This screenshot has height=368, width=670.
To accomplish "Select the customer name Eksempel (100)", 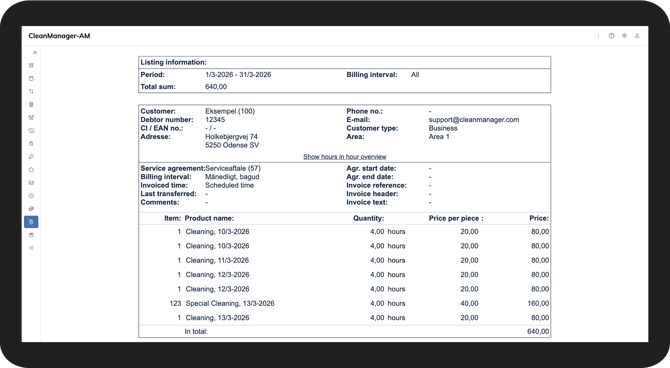I will (x=230, y=111).
